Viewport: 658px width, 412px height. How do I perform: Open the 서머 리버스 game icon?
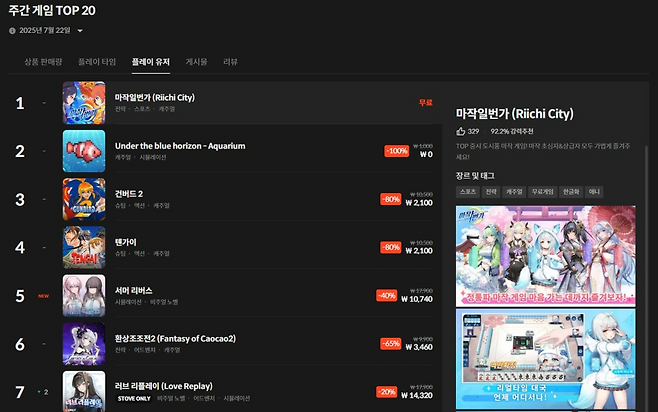[x=84, y=296]
